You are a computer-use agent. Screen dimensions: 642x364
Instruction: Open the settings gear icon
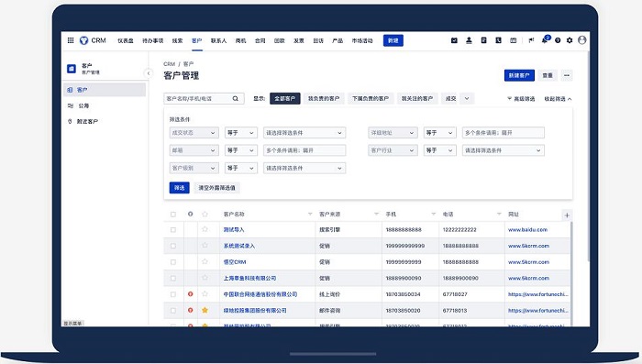click(x=570, y=40)
